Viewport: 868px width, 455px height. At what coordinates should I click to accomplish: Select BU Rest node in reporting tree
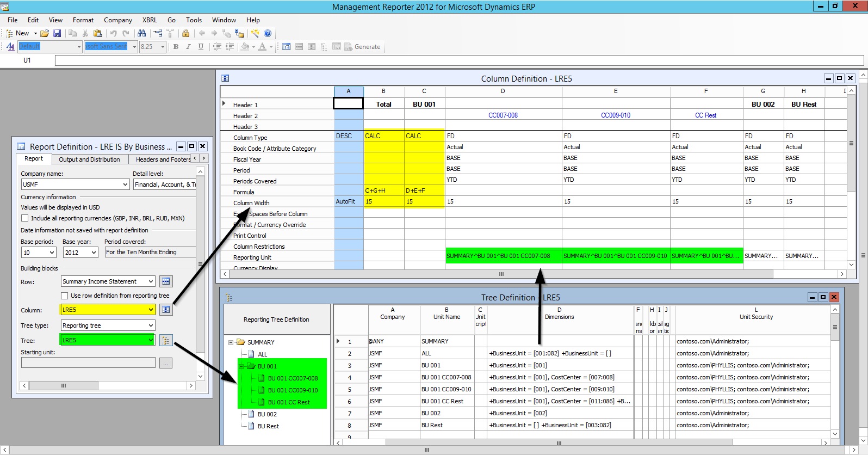click(268, 426)
